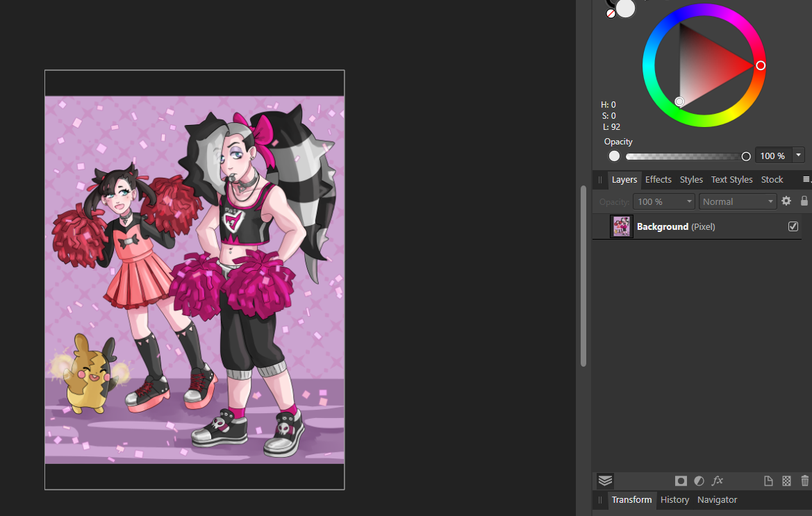The image size is (812, 516).
Task: Select the Background (Pixel) layer
Action: [697, 226]
